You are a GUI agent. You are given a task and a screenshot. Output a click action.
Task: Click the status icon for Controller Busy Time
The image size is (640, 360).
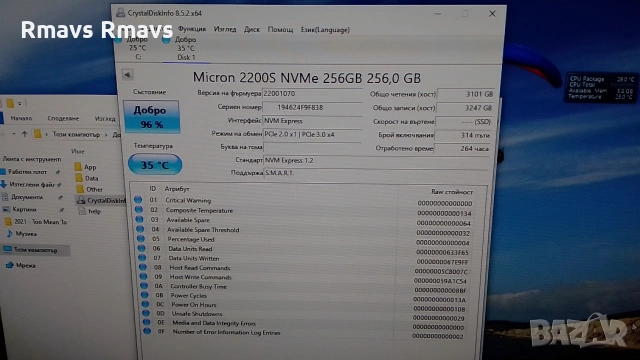tap(144, 286)
